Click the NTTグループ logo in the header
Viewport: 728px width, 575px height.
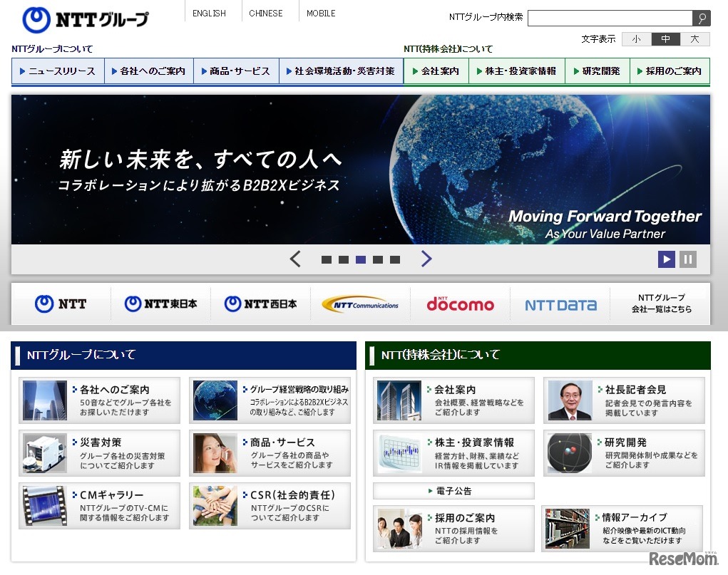(85, 19)
